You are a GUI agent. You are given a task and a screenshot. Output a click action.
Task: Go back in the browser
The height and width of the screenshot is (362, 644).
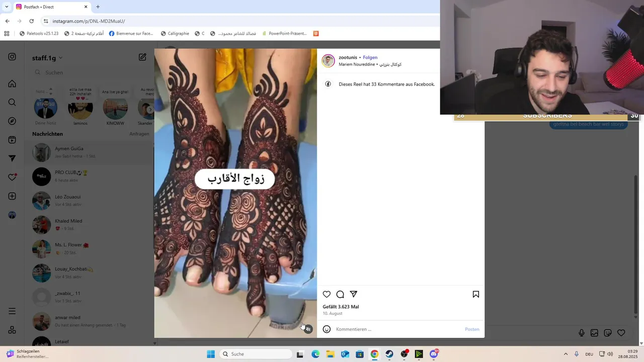(7, 21)
